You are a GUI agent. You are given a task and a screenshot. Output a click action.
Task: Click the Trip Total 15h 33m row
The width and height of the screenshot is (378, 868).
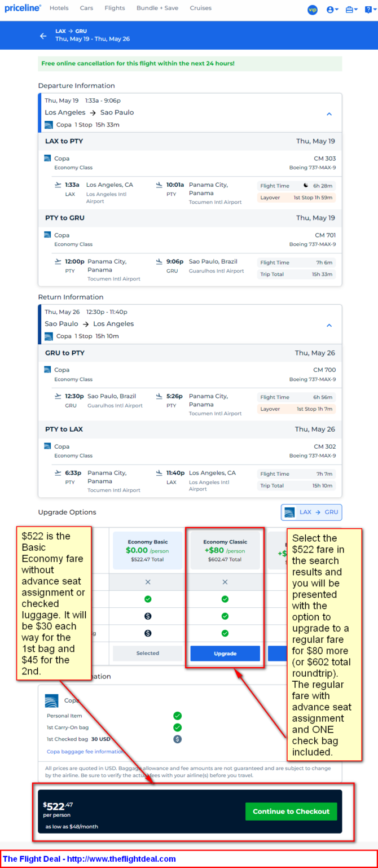pyautogui.click(x=296, y=274)
